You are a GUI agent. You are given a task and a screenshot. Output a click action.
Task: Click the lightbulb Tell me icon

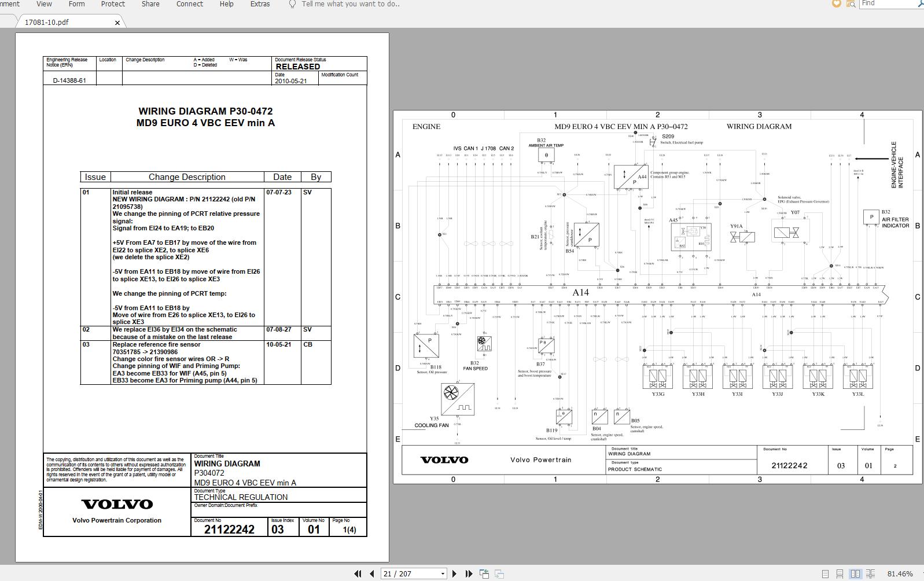tap(292, 3)
